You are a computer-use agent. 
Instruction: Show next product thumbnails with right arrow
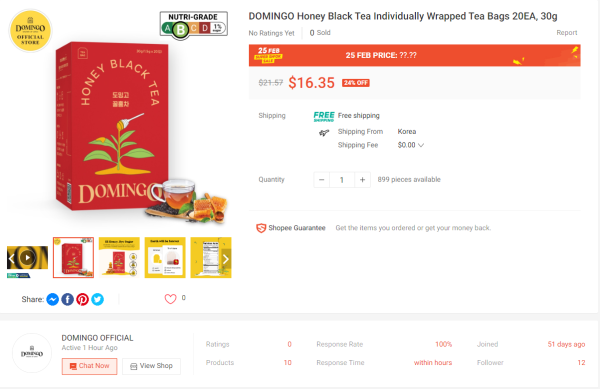[x=226, y=259]
